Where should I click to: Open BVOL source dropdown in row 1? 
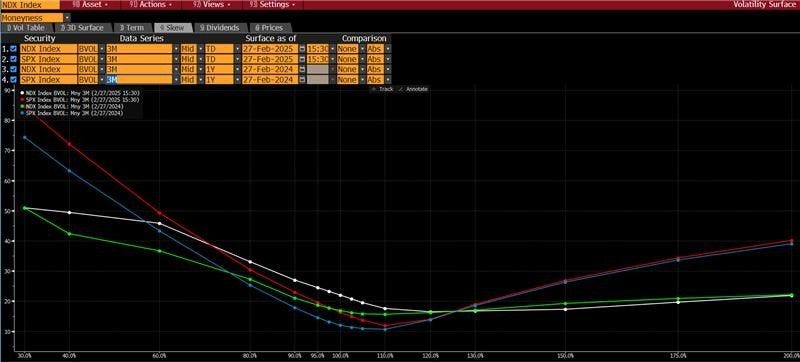[x=101, y=49]
